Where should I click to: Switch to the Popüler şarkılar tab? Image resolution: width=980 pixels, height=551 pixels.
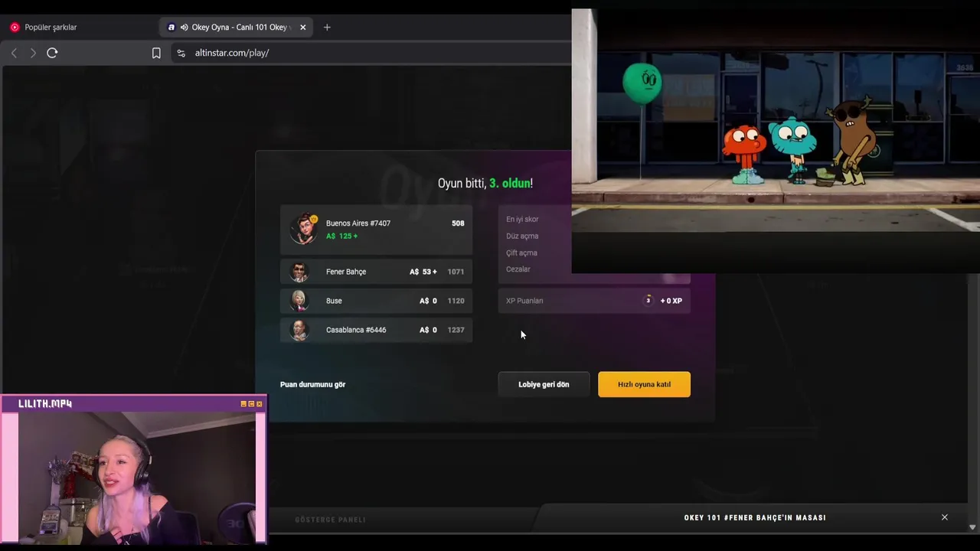click(x=51, y=27)
